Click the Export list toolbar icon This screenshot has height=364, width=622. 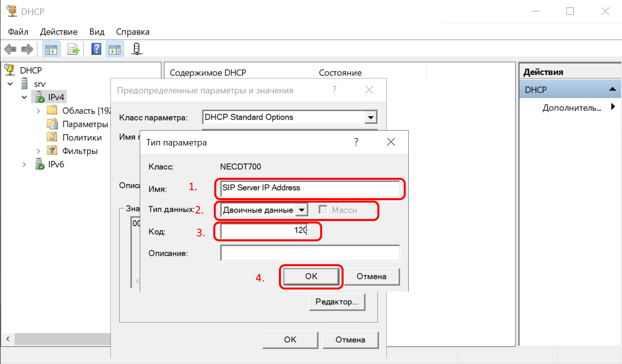point(74,49)
